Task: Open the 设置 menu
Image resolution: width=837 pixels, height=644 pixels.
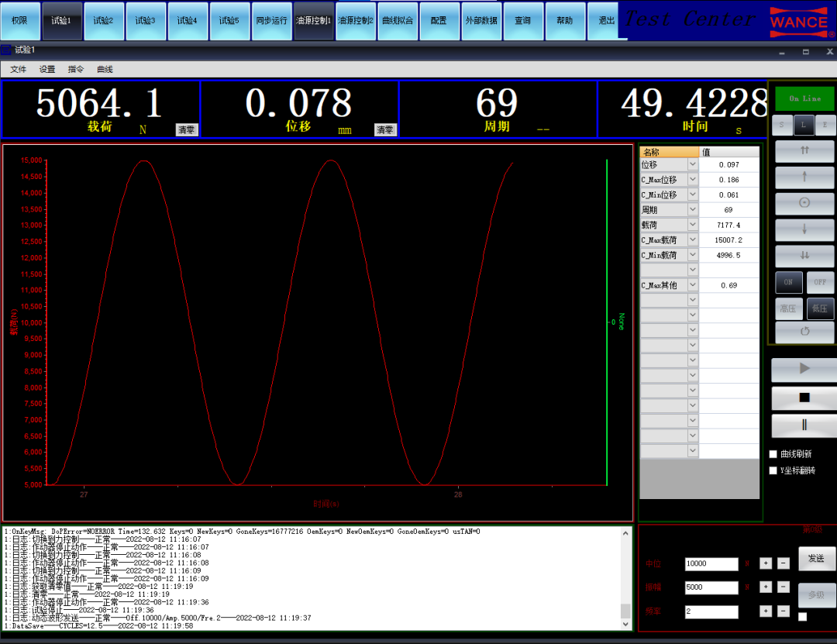Action: [47, 69]
